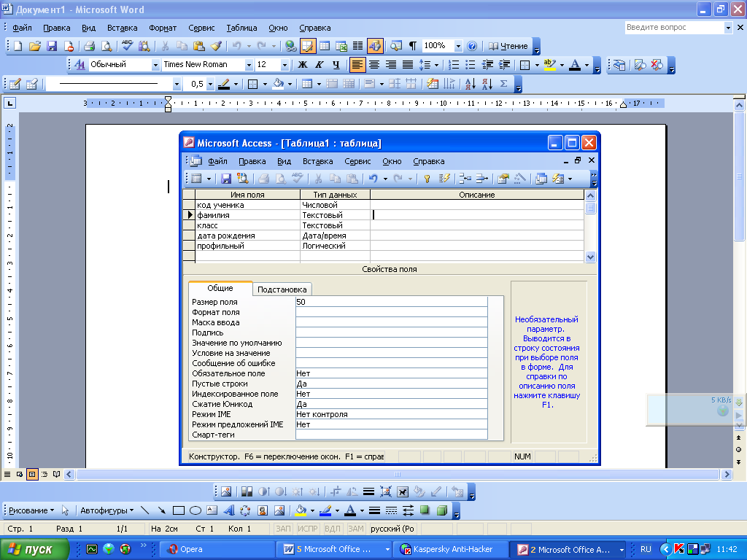This screenshot has width=747, height=560.
Task: Toggle Underline formatting (Ч)
Action: click(336, 65)
